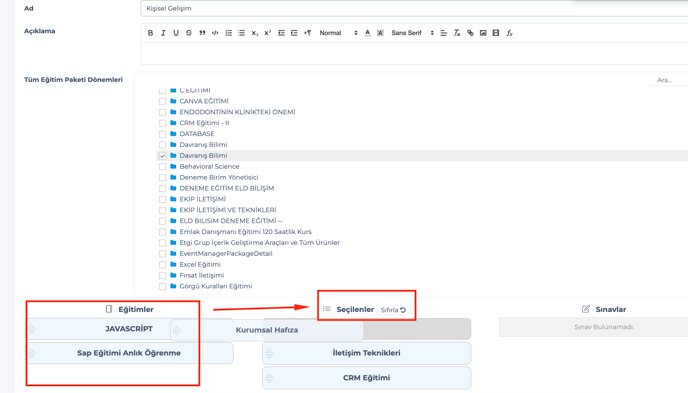Check the Deneme Birim Yönetisici checkbox
Viewport: 688px width, 393px height.
point(162,178)
